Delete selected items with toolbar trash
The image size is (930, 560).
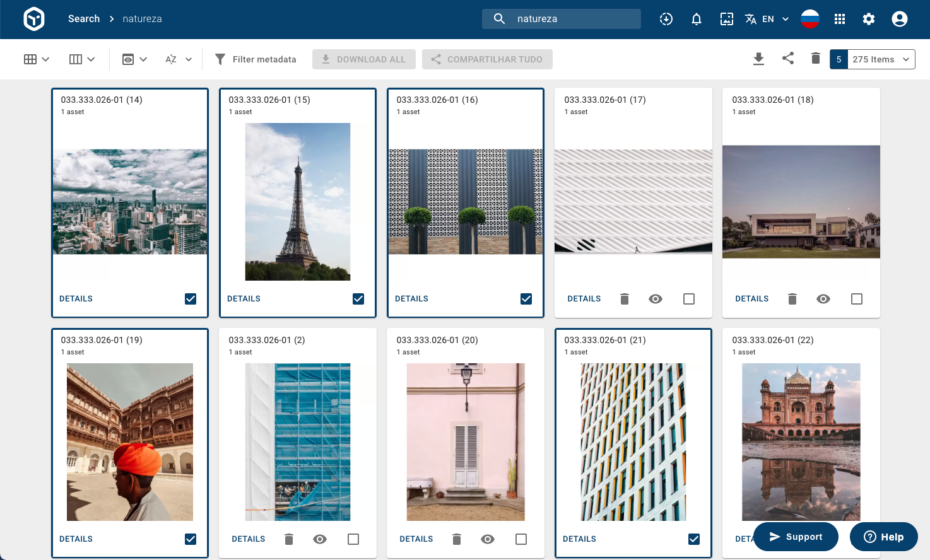pos(816,58)
